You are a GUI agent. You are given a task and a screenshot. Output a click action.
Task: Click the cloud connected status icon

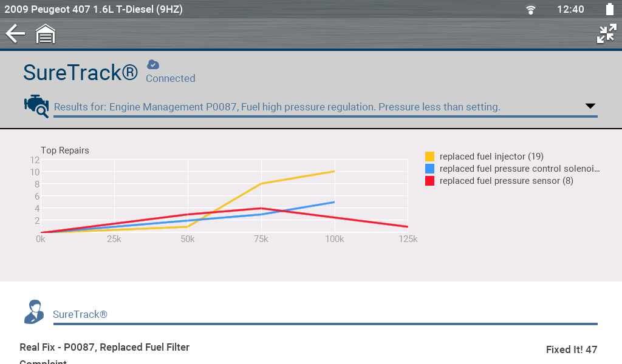click(153, 64)
